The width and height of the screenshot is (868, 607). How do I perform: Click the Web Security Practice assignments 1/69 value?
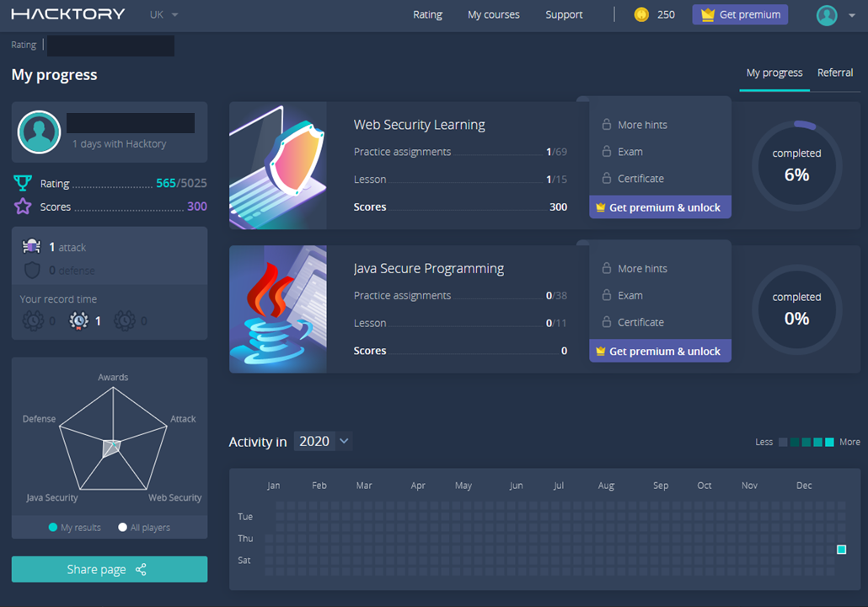556,152
